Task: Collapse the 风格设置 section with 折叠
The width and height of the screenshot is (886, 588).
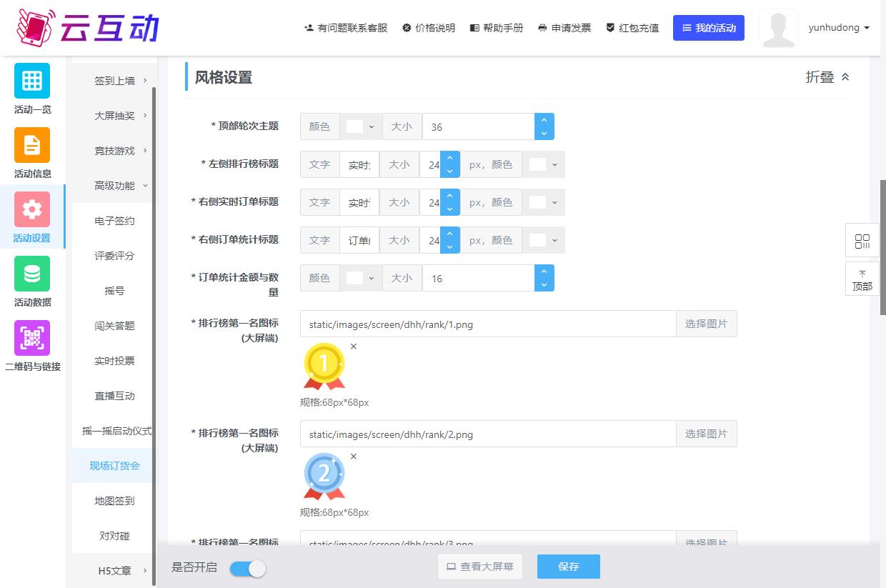Action: pos(827,77)
